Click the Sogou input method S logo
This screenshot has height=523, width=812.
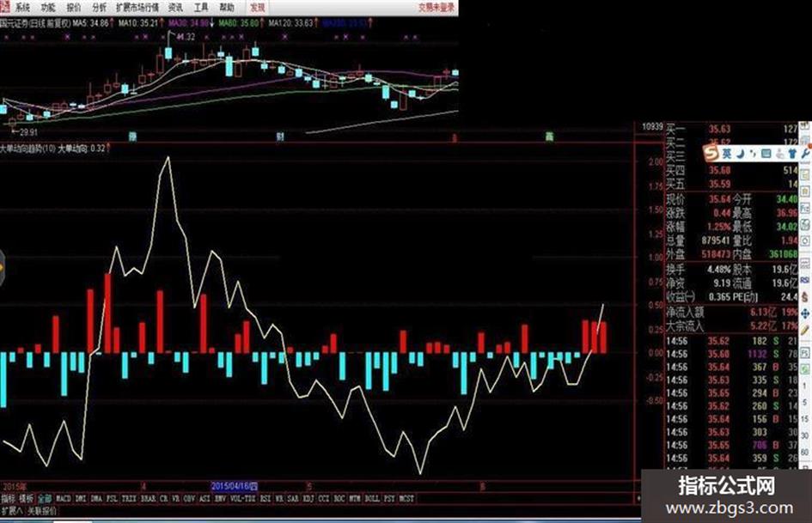[711, 153]
